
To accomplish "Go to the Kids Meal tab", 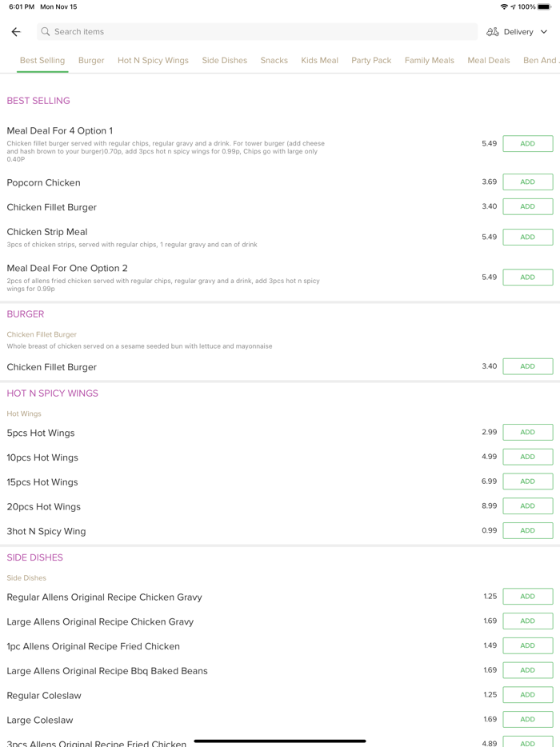I will pos(319,60).
